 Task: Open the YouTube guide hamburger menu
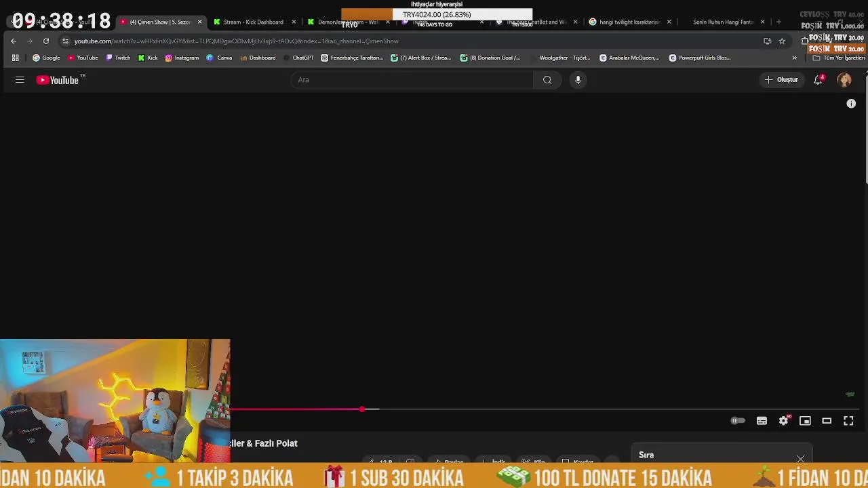click(x=20, y=80)
